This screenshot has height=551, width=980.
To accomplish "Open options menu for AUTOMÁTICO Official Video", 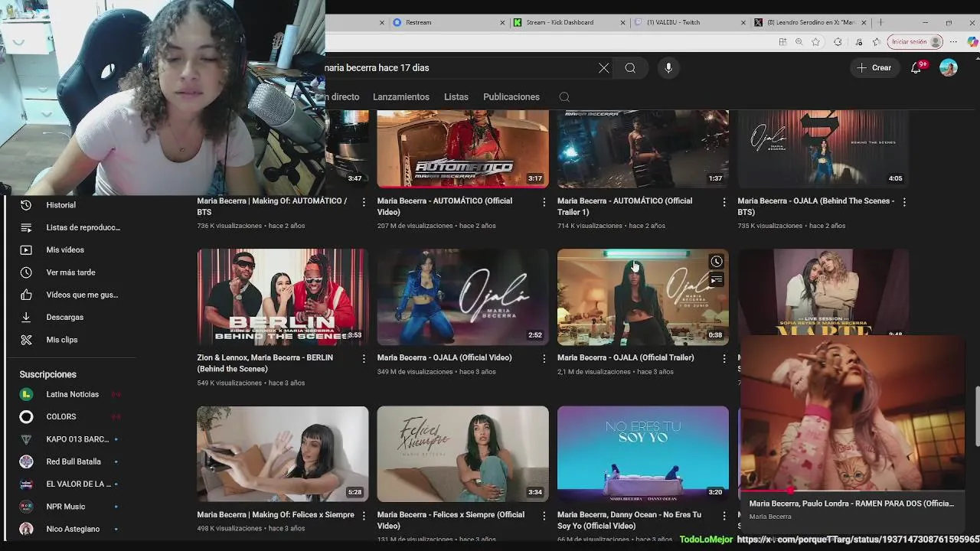I will (x=544, y=202).
